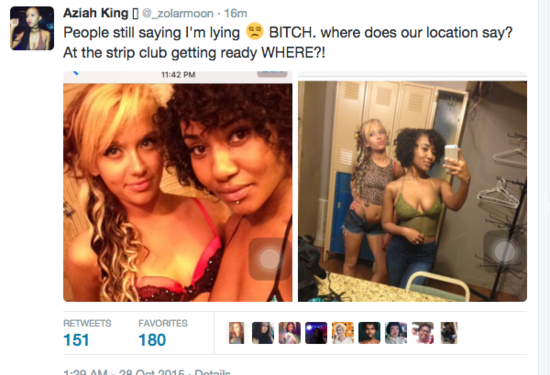This screenshot has height=375, width=550.
Task: Open eighth liker avatar wearing glasses
Action: click(423, 333)
